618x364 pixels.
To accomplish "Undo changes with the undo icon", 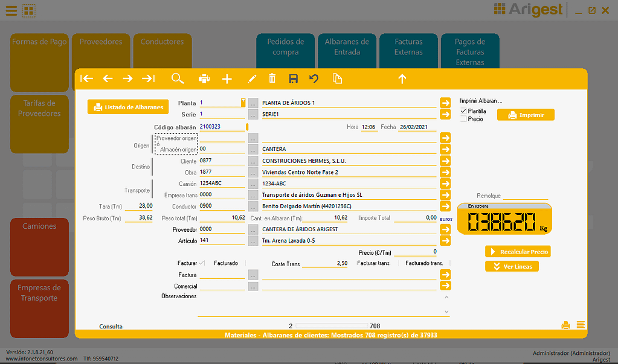I will 314,79.
